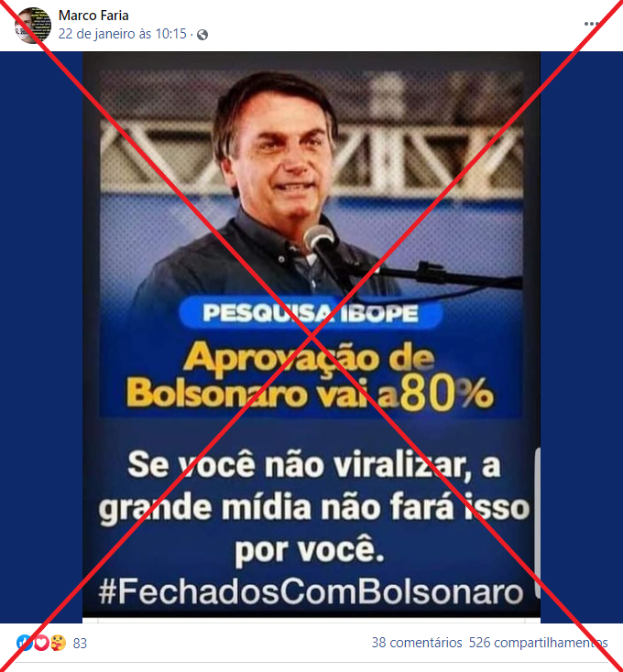View the 83 reactions count
The width and height of the screenshot is (623, 672).
pyautogui.click(x=80, y=643)
